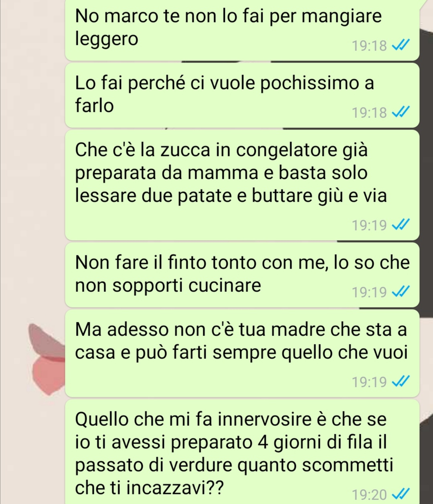Tap the 19:19 timestamp under "buttare giù e via"
Screen dimensions: 433x504
[369, 225]
